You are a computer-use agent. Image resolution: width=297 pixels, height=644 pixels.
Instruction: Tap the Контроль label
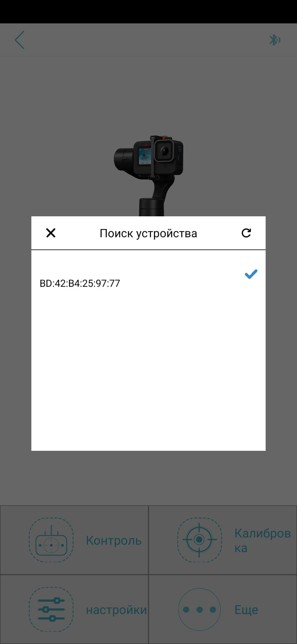[x=114, y=541]
